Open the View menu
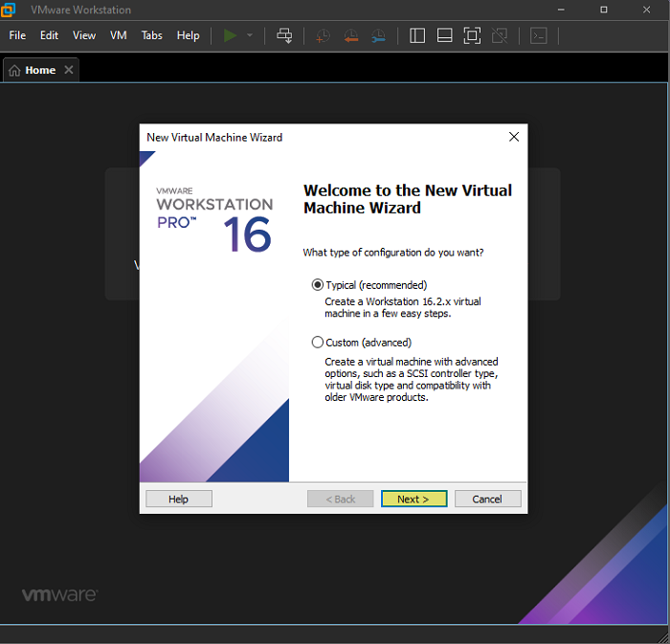This screenshot has width=670, height=644. (x=84, y=35)
